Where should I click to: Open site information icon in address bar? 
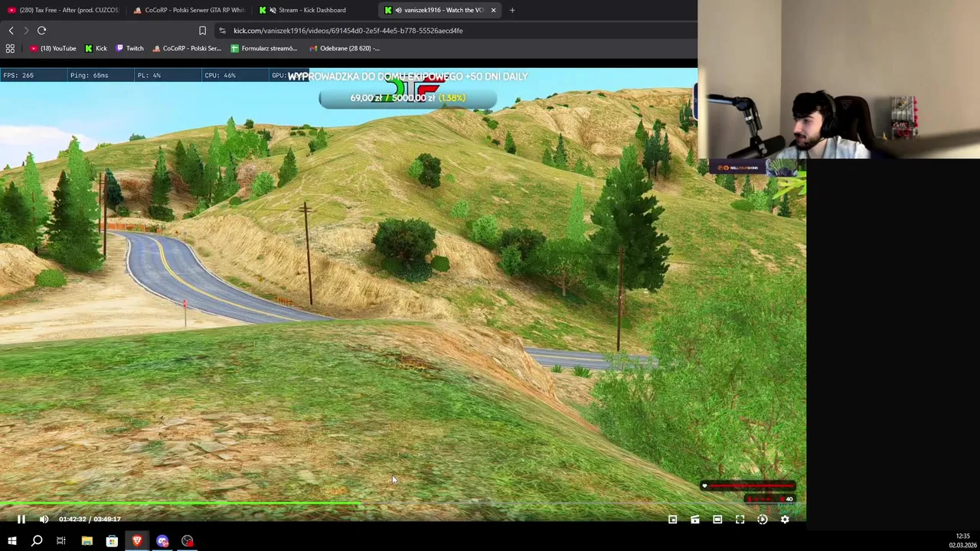coord(222,31)
